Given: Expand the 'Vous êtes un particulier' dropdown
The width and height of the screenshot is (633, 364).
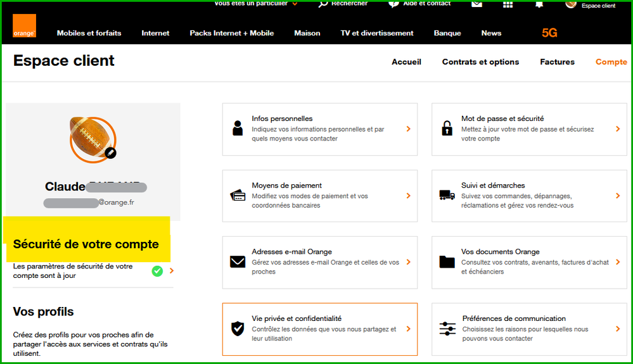Looking at the screenshot, I should [295, 4].
